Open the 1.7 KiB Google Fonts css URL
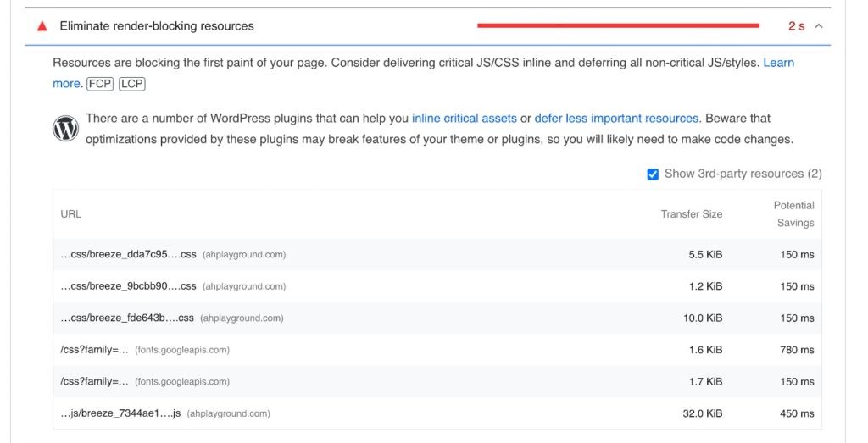The image size is (868, 443). 95,382
